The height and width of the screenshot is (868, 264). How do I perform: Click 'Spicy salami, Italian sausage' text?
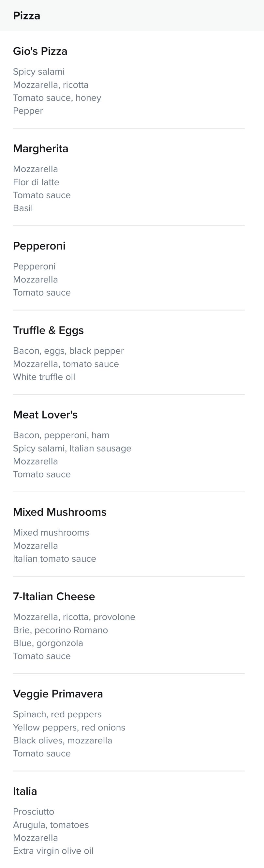click(72, 449)
